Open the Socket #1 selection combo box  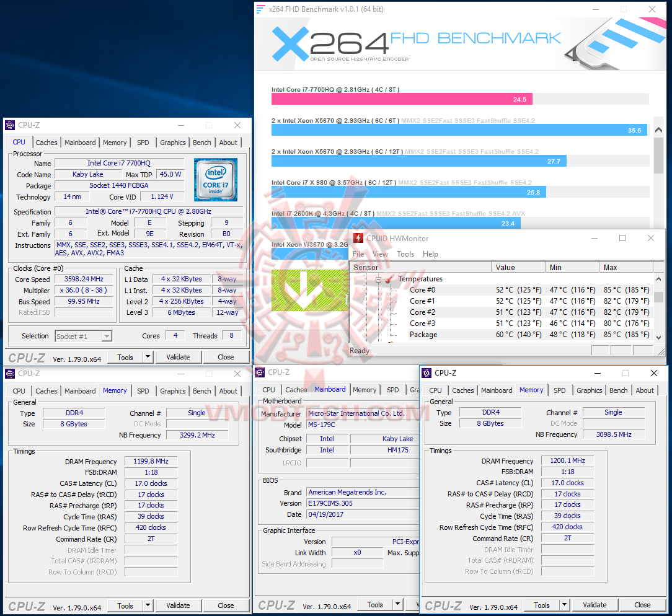(84, 337)
